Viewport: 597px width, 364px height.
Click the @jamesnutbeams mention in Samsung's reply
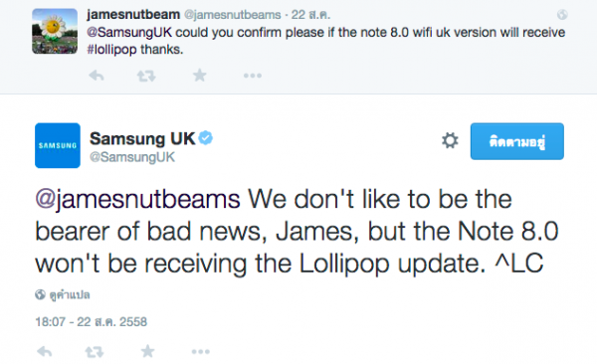[x=137, y=199]
